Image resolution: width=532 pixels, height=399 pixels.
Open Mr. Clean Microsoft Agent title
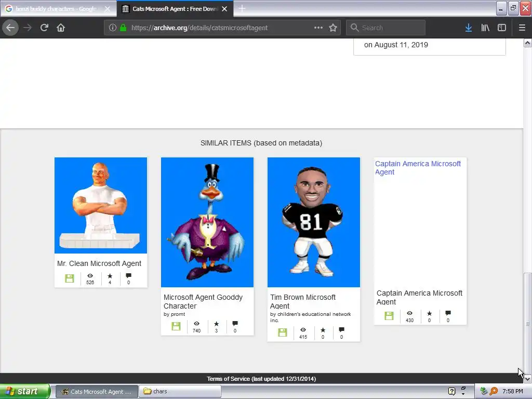point(99,263)
